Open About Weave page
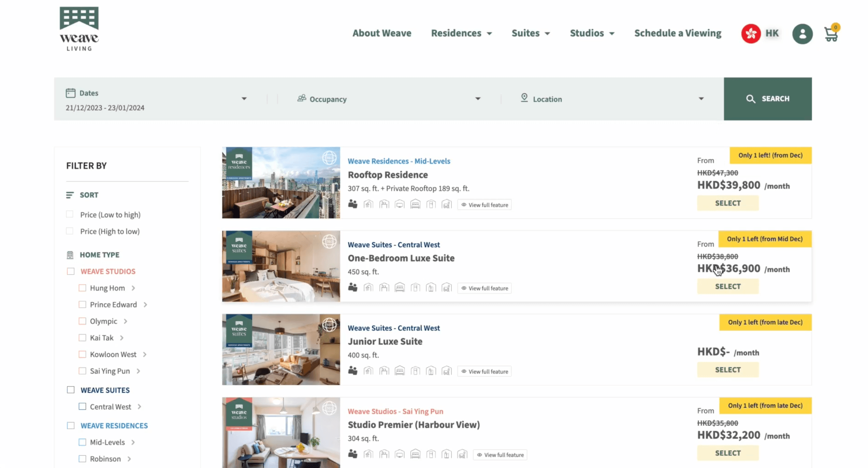868x468 pixels. [382, 33]
